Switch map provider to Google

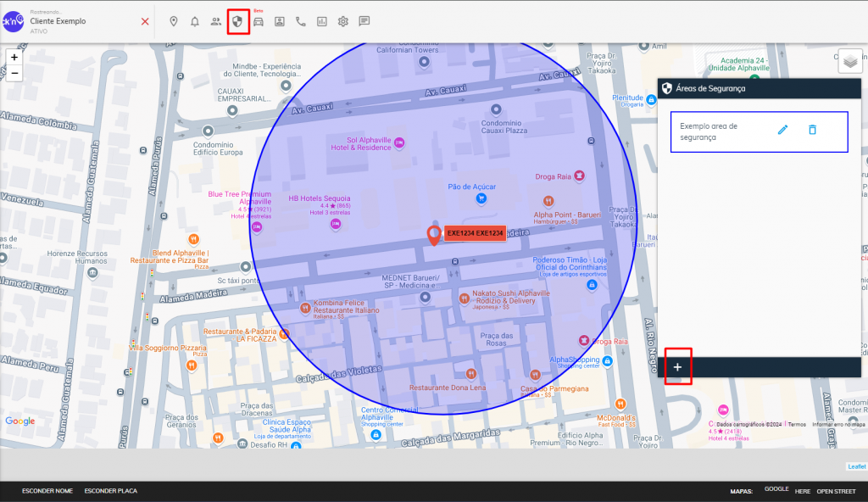pyautogui.click(x=776, y=488)
